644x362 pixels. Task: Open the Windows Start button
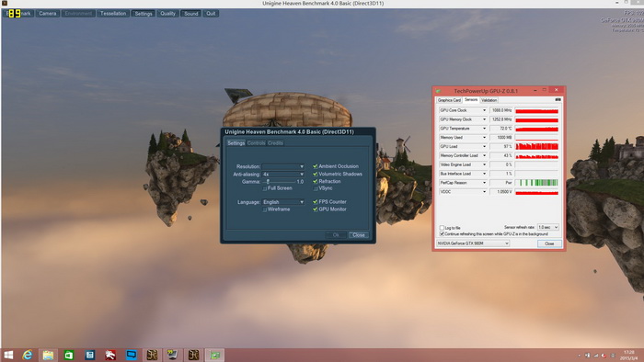[x=8, y=355]
